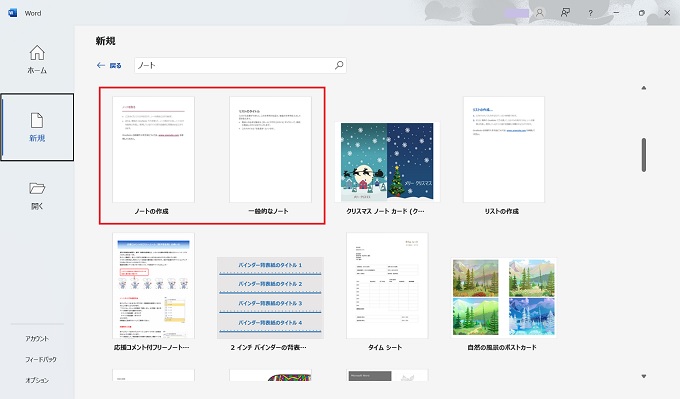Click the リストの作成 label text
The image size is (680, 399).
pyautogui.click(x=501, y=211)
